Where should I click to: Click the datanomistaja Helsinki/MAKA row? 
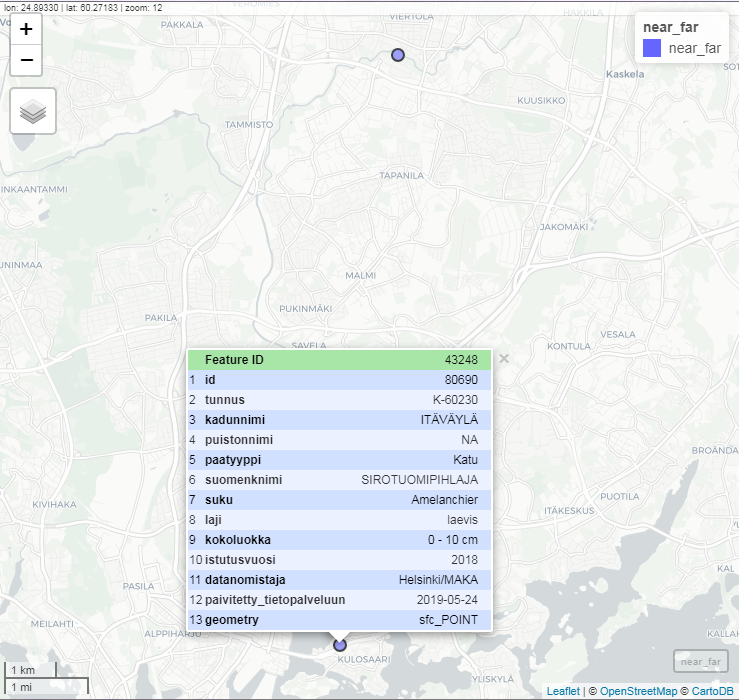(x=339, y=580)
